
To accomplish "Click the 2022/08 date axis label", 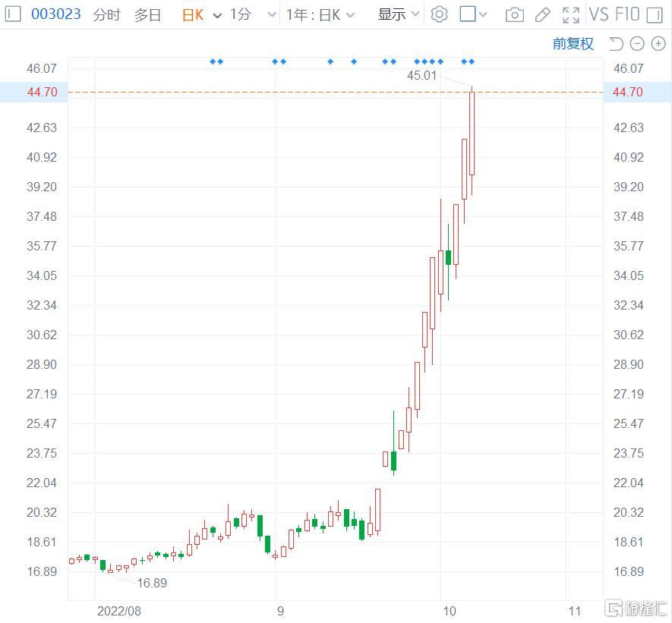I will click(x=119, y=611).
